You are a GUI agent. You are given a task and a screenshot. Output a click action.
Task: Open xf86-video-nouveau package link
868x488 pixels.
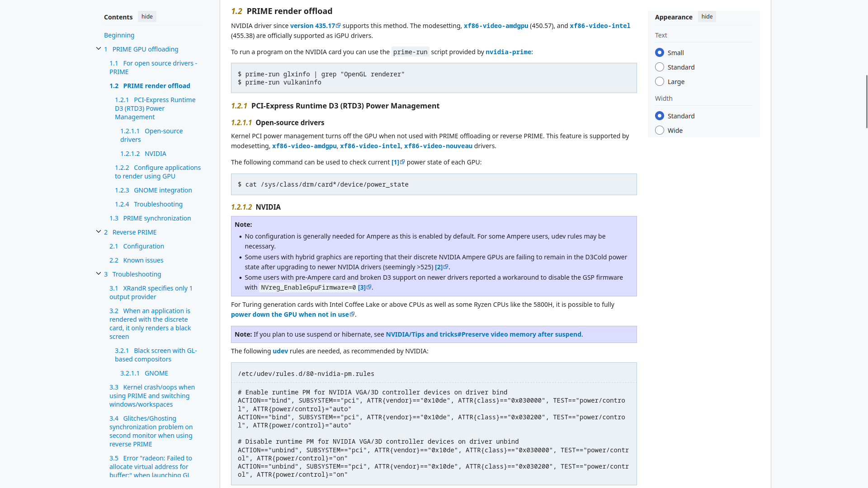(438, 146)
